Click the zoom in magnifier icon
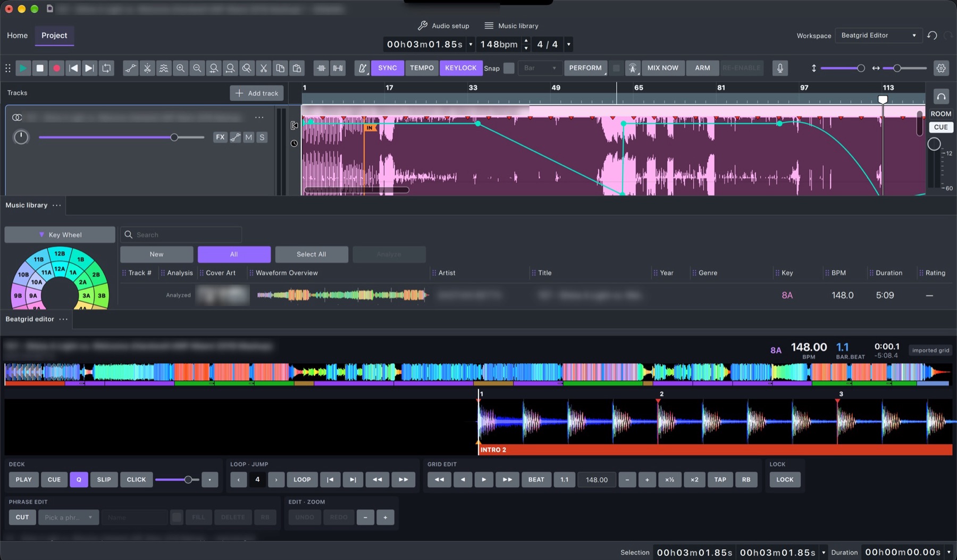This screenshot has width=957, height=560. click(x=180, y=68)
